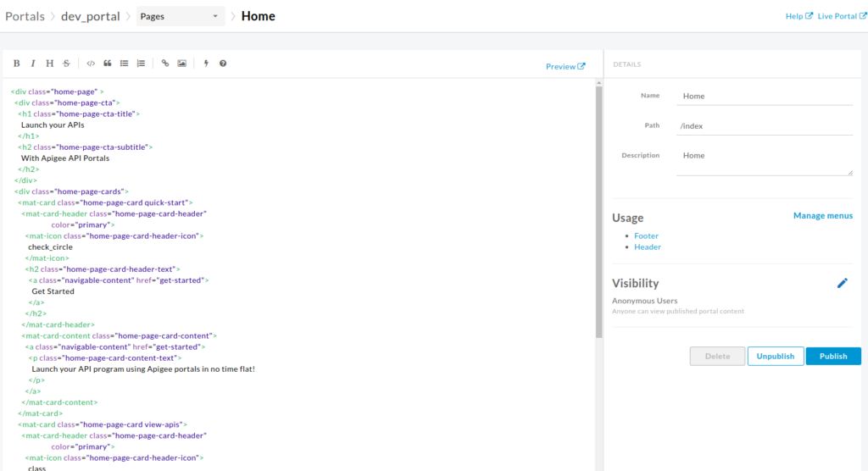The image size is (868, 471).
Task: Insert a block quote
Action: pos(108,64)
